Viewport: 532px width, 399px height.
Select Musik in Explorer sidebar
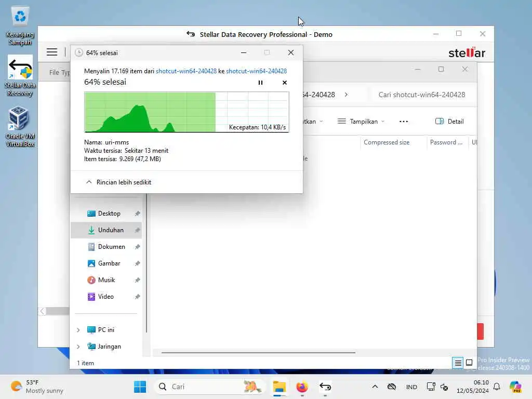click(106, 280)
